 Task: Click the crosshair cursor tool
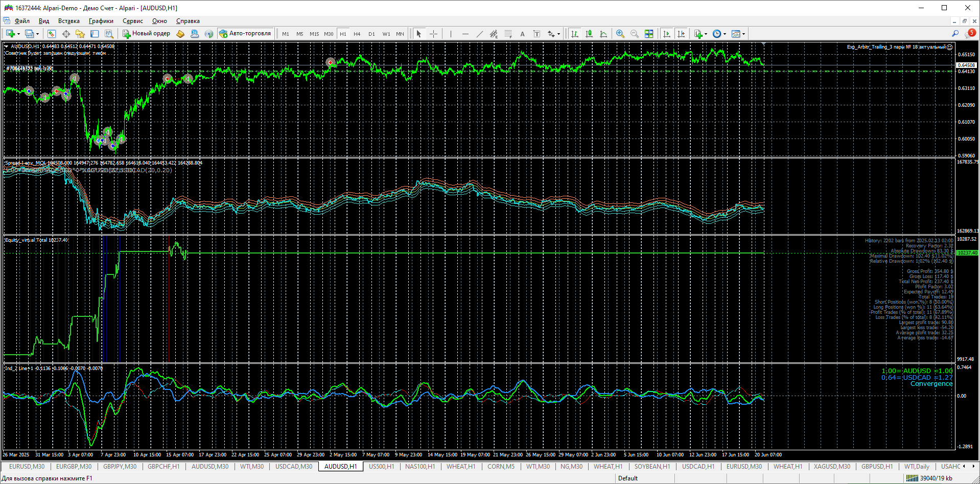[x=433, y=34]
